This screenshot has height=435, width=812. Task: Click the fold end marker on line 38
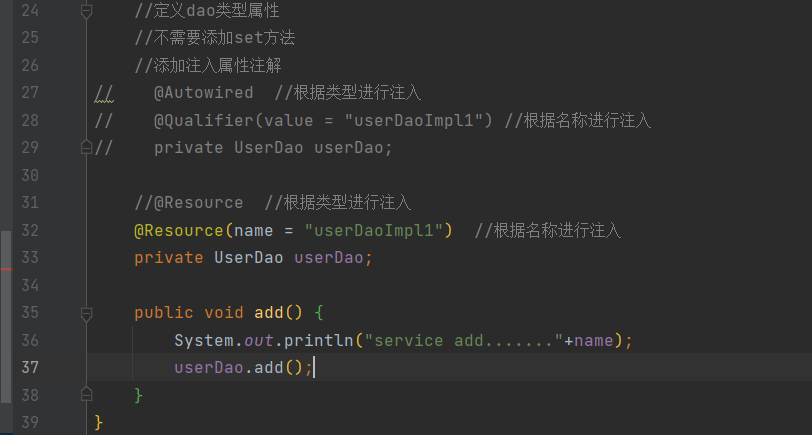coord(86,395)
